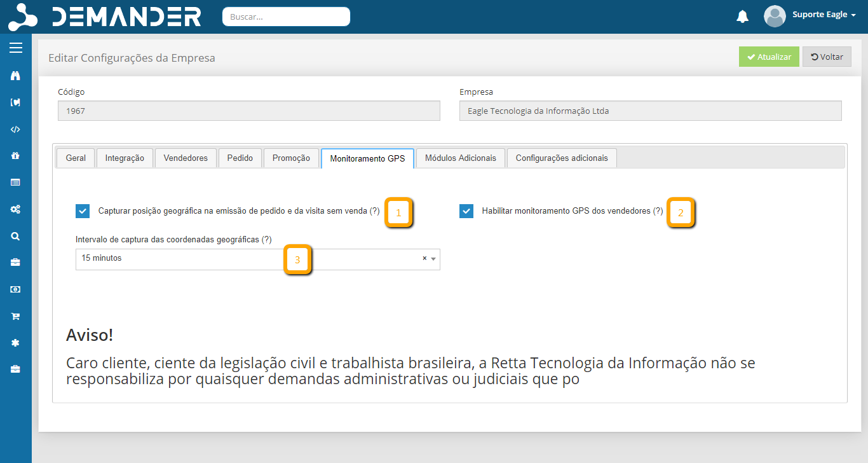Click the asterisk icon in the sidebar
Image resolution: width=868 pixels, height=463 pixels.
pos(16,343)
